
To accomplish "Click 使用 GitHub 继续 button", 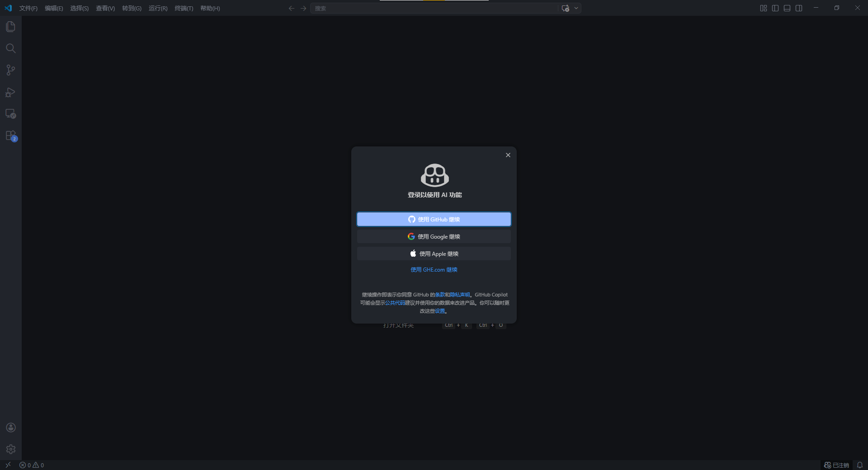I will tap(434, 219).
